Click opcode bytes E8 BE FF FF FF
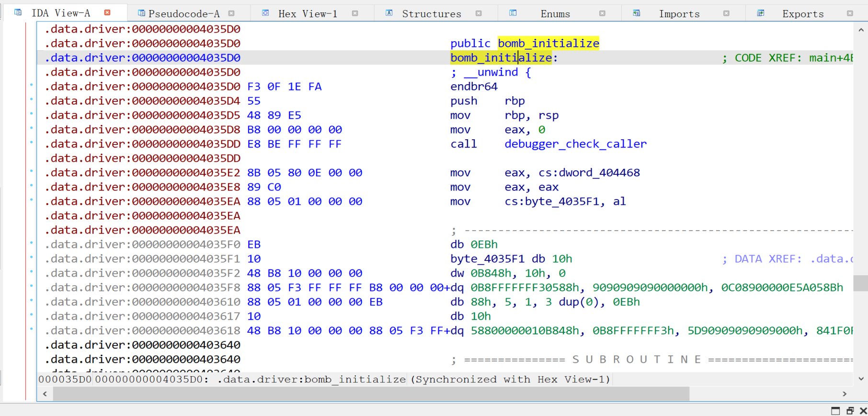 click(294, 144)
